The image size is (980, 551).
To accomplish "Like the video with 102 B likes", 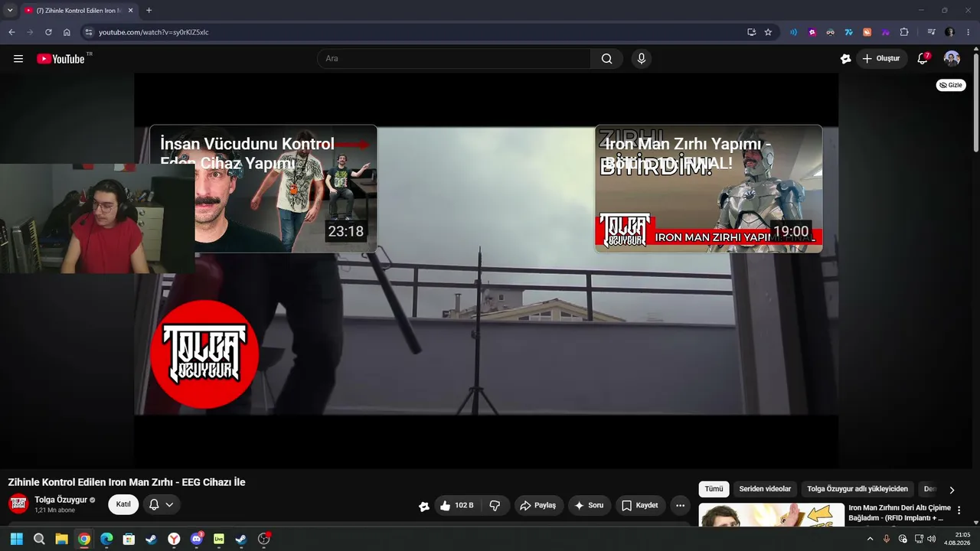I will coord(456,505).
